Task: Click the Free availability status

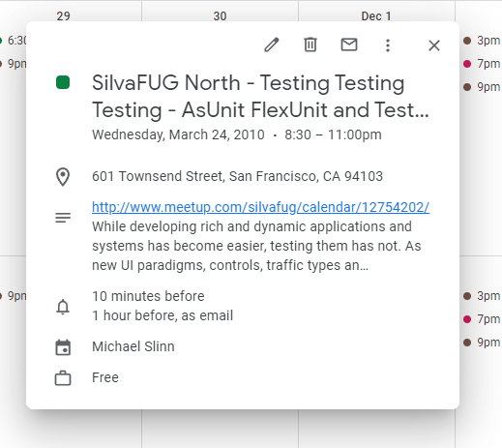Action: click(105, 377)
